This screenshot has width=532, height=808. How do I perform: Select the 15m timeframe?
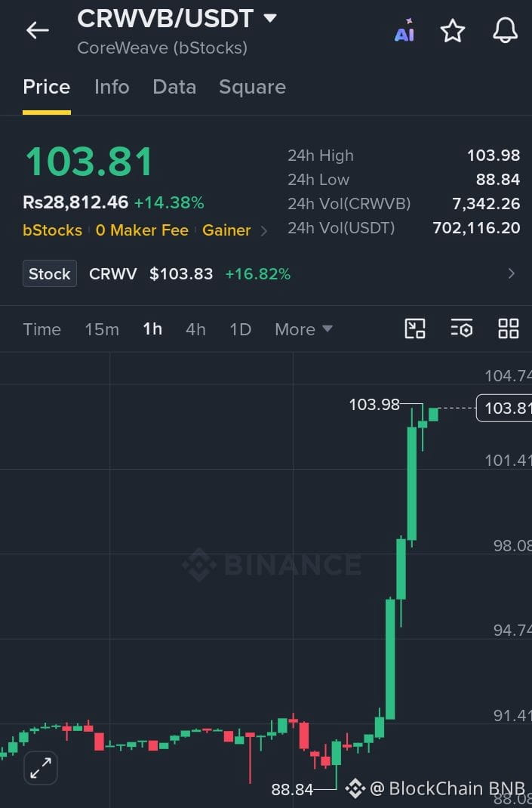click(x=102, y=329)
